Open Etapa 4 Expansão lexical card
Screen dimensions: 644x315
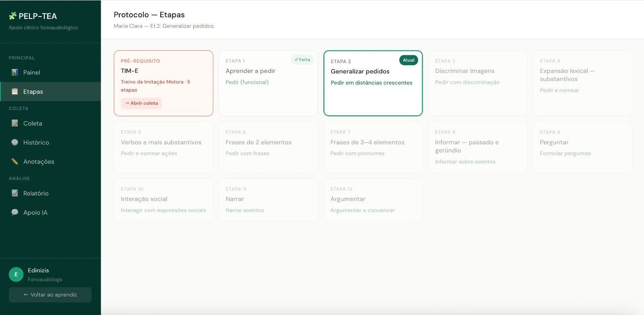click(582, 83)
